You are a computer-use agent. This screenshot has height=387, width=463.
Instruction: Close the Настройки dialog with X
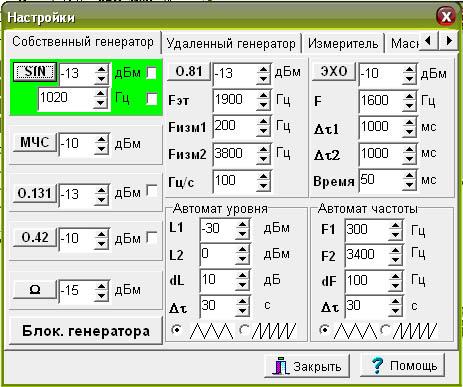pos(446,16)
